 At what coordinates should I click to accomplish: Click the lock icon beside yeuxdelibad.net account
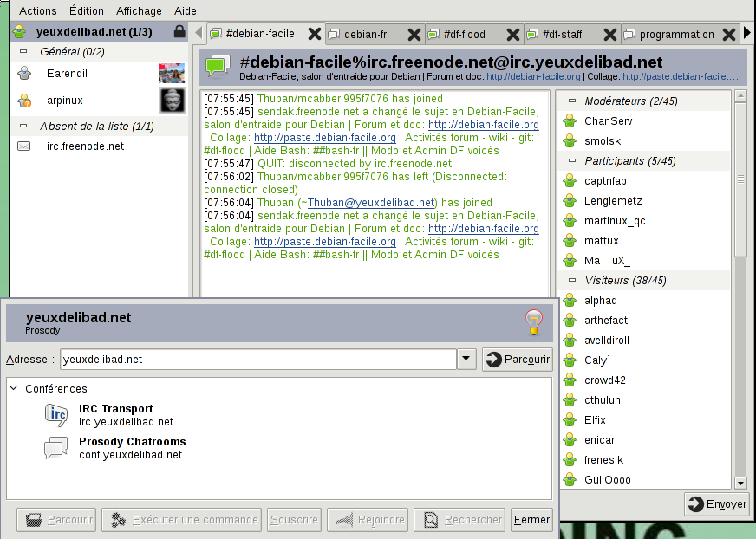[179, 32]
